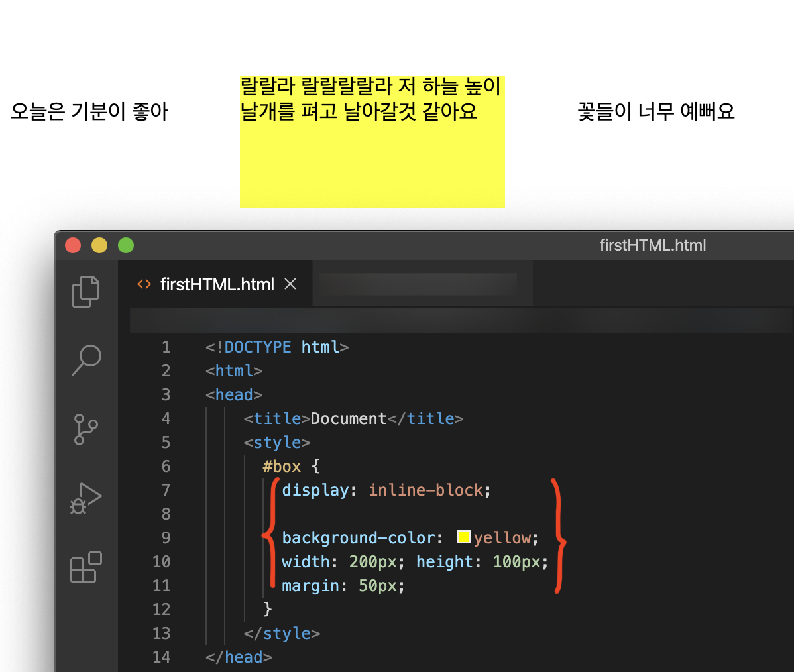Close the firstHTML.html editor tab
The width and height of the screenshot is (794, 672).
(x=290, y=284)
